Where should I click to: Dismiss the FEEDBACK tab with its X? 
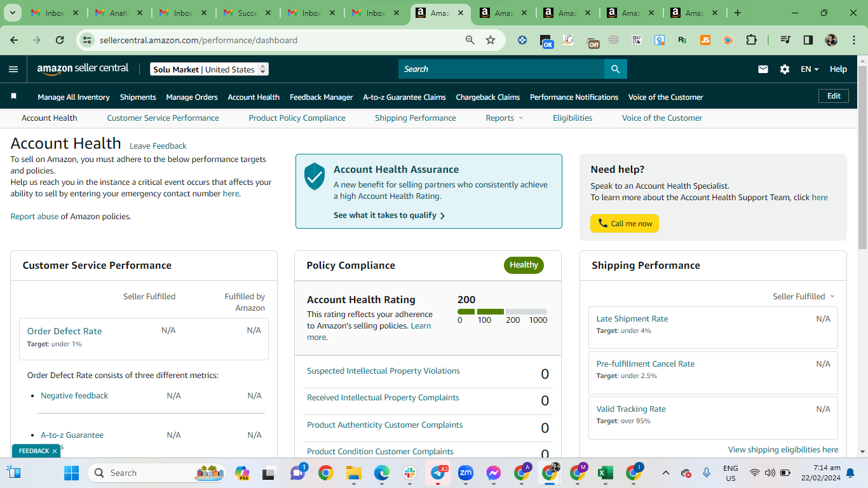[x=55, y=451]
